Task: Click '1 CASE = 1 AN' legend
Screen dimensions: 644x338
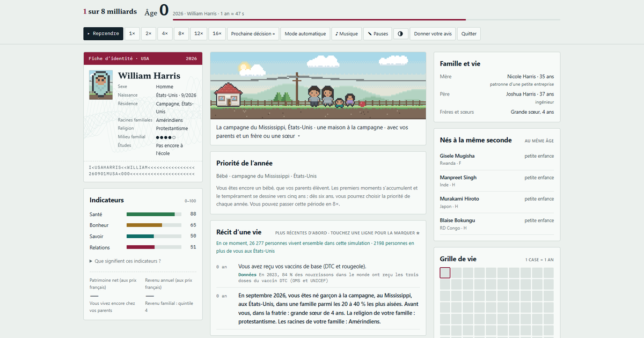Action: pyautogui.click(x=539, y=260)
